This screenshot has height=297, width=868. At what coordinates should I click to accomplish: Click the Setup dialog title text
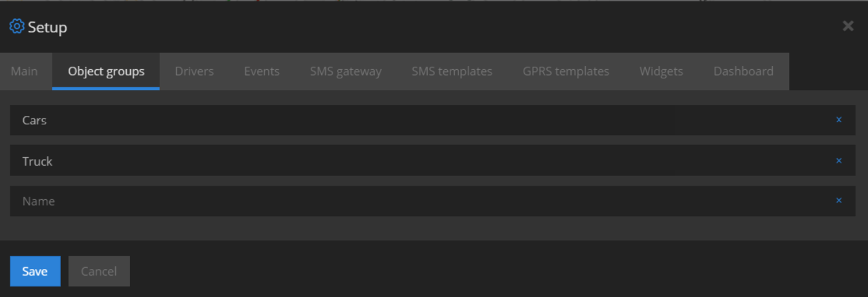click(47, 27)
